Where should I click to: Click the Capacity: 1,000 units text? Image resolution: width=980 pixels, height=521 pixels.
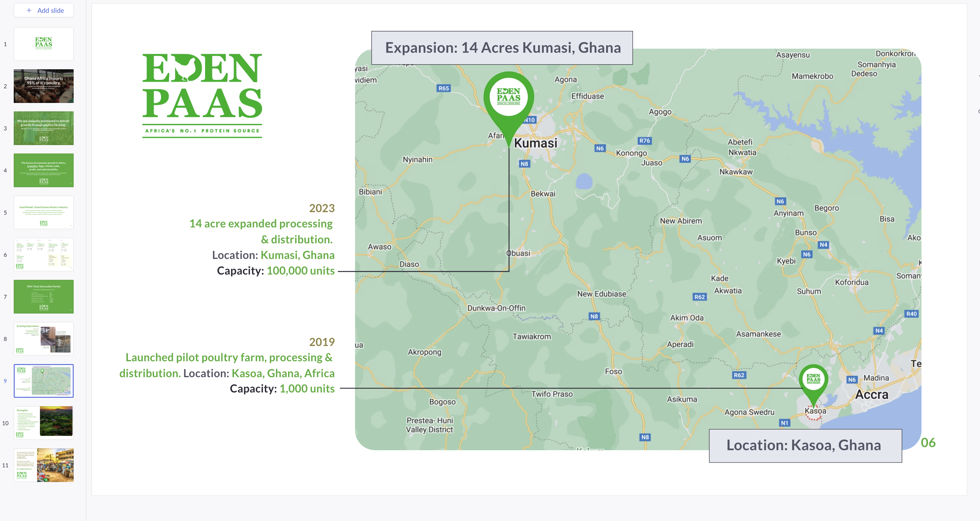[282, 389]
